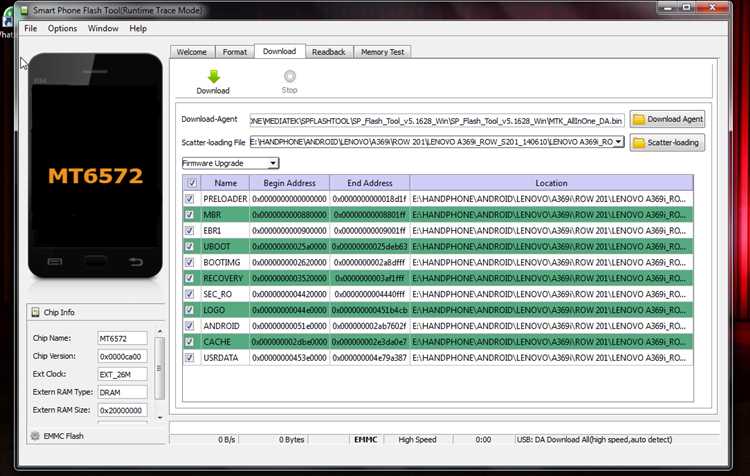Viewport: 750px width, 476px height.
Task: Click the Chip Info panel icon
Action: coord(35,312)
